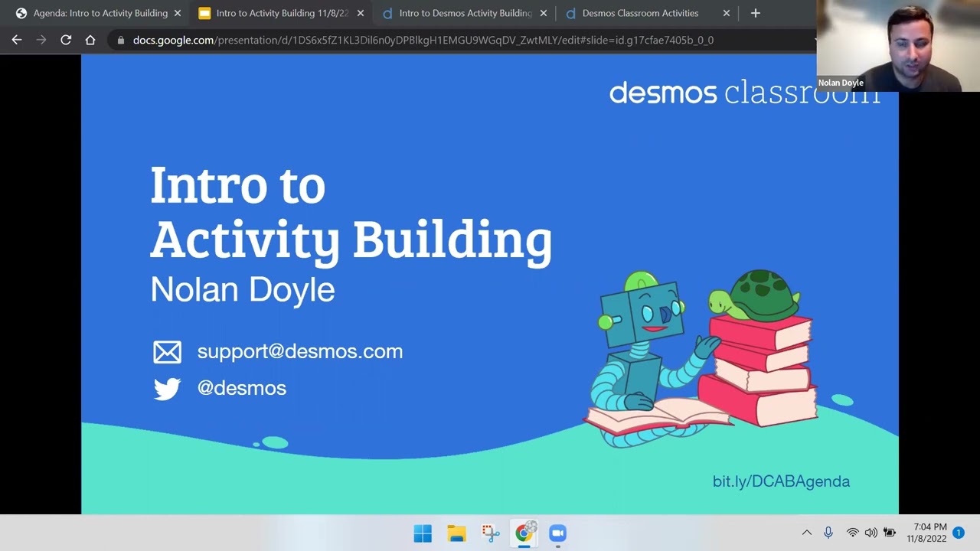Click the desmos classroom logo
Viewport: 980px width, 551px height.
(x=744, y=93)
